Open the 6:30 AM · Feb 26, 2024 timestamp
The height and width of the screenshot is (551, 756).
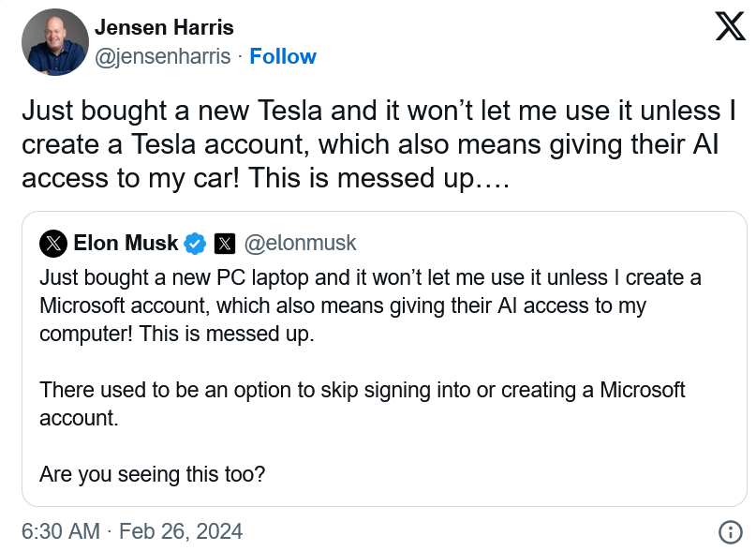[131, 531]
